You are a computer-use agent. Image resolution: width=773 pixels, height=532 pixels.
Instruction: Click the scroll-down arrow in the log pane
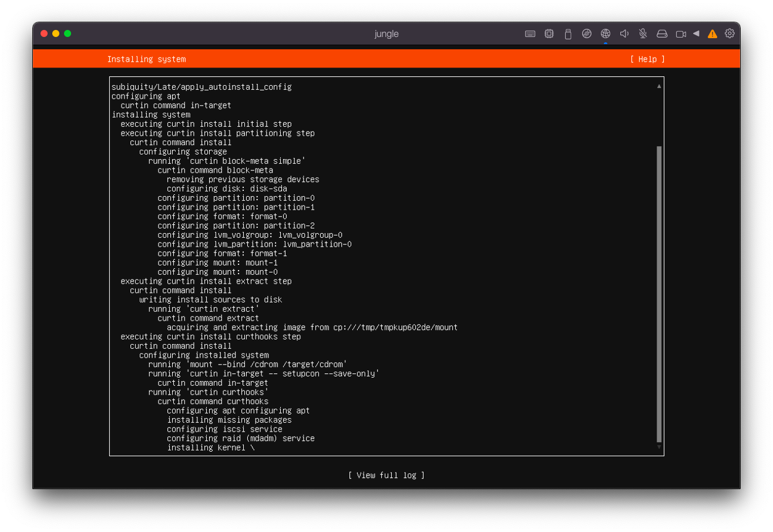pyautogui.click(x=659, y=447)
